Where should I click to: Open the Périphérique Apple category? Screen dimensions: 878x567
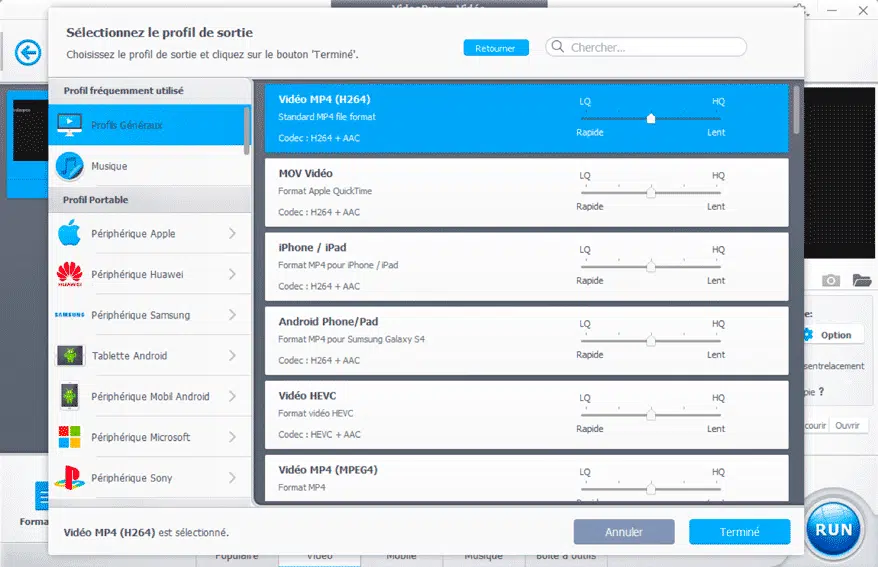click(149, 233)
